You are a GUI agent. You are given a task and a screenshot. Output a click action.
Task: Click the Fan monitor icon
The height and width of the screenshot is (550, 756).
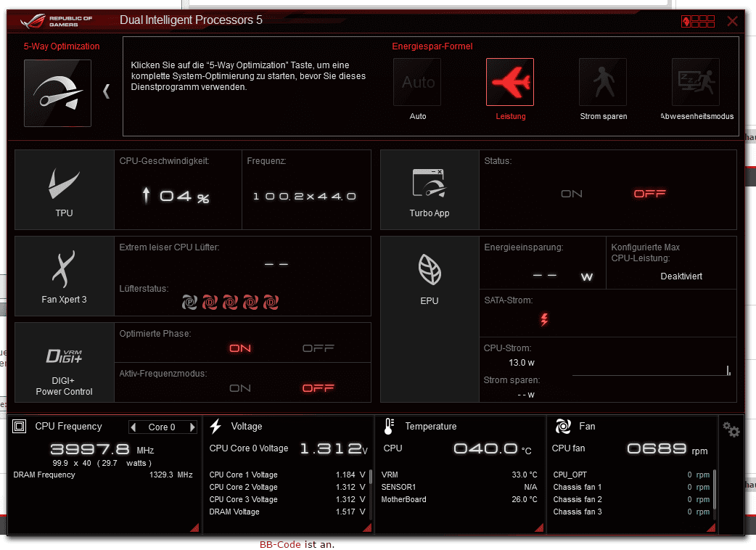click(x=563, y=426)
